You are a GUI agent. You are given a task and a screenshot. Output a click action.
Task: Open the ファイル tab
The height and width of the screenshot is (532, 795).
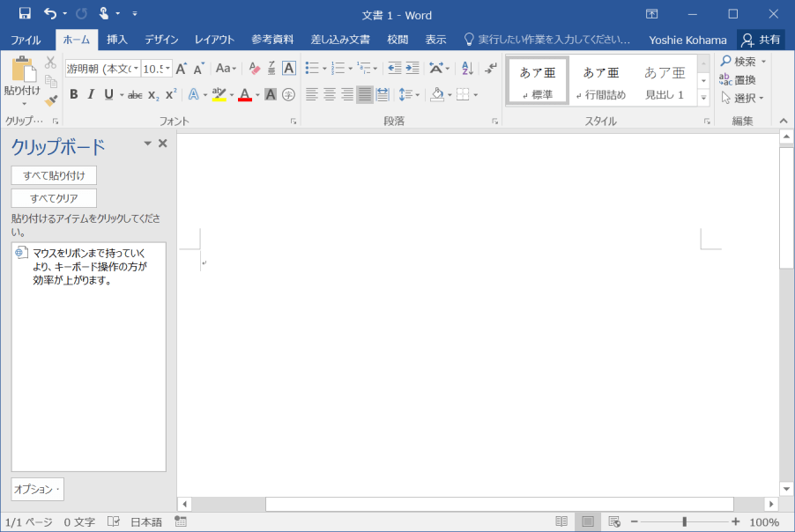click(26, 40)
